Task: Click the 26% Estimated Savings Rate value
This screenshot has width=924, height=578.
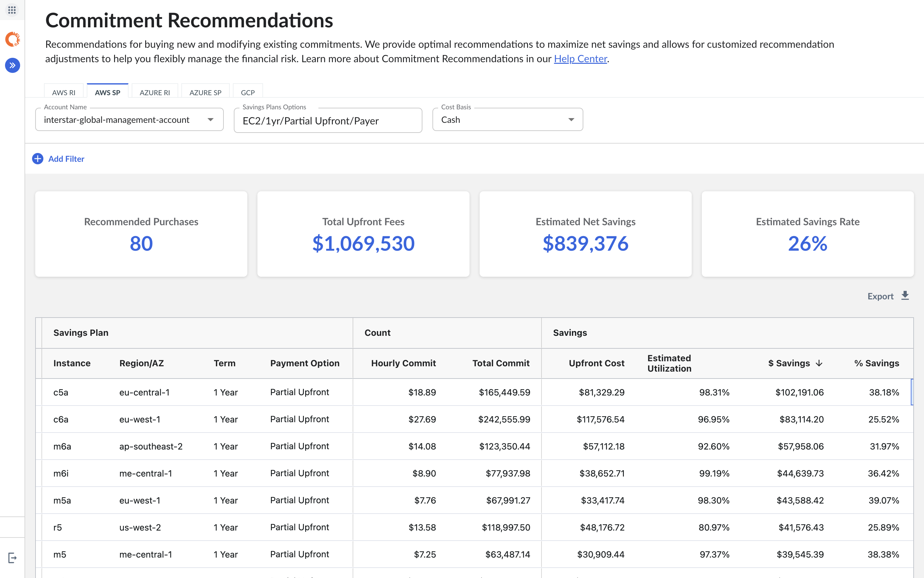Action: point(808,243)
